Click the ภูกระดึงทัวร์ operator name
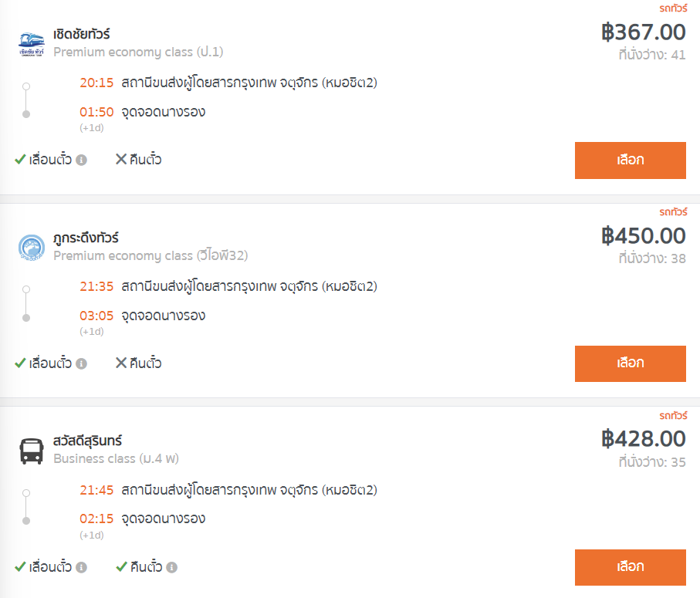This screenshot has height=598, width=700. (x=86, y=238)
